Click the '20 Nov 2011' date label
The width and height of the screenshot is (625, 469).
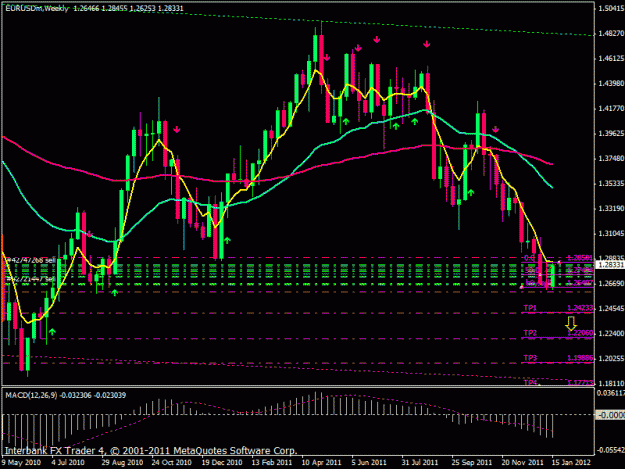tap(522, 463)
